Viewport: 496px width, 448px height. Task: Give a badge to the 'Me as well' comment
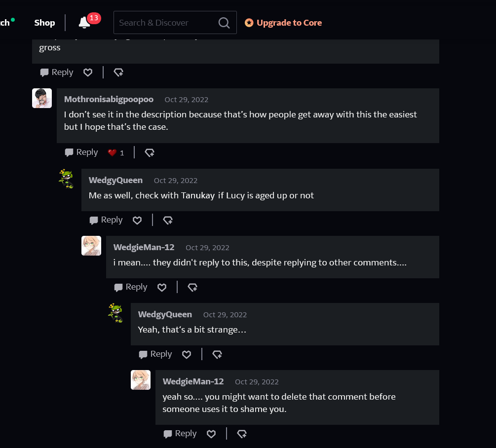(x=168, y=220)
